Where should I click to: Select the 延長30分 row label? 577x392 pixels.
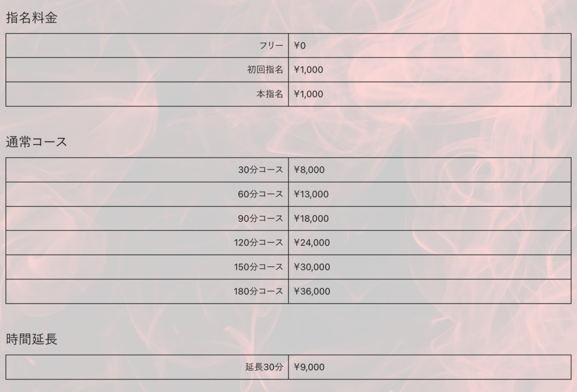(x=264, y=367)
